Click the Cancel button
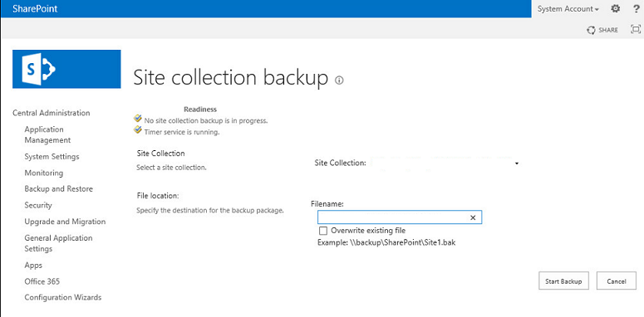The image size is (644, 317). (x=617, y=281)
